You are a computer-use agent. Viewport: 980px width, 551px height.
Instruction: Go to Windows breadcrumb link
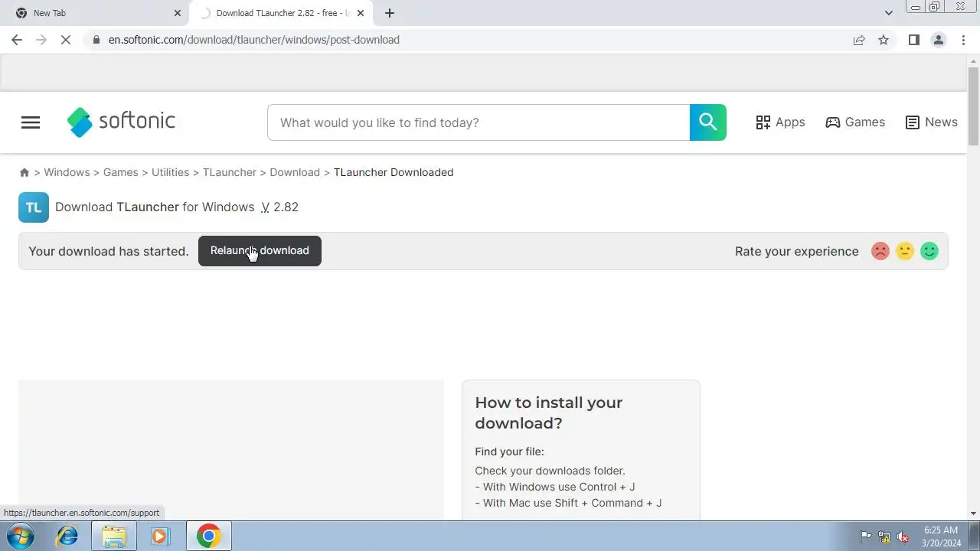(67, 172)
